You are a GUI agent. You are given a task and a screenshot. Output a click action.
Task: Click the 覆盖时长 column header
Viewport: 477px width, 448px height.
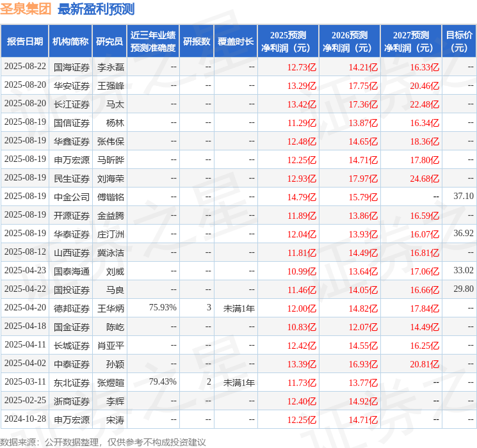[236, 42]
